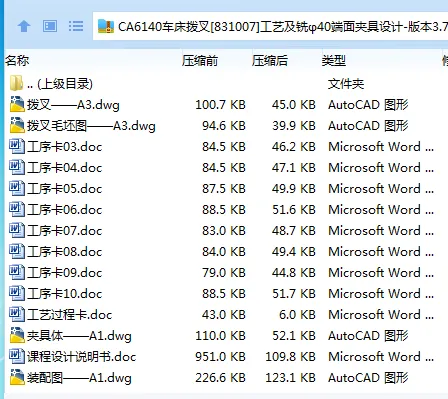Select Word icon of 课程设计说明书.doc

tap(17, 356)
